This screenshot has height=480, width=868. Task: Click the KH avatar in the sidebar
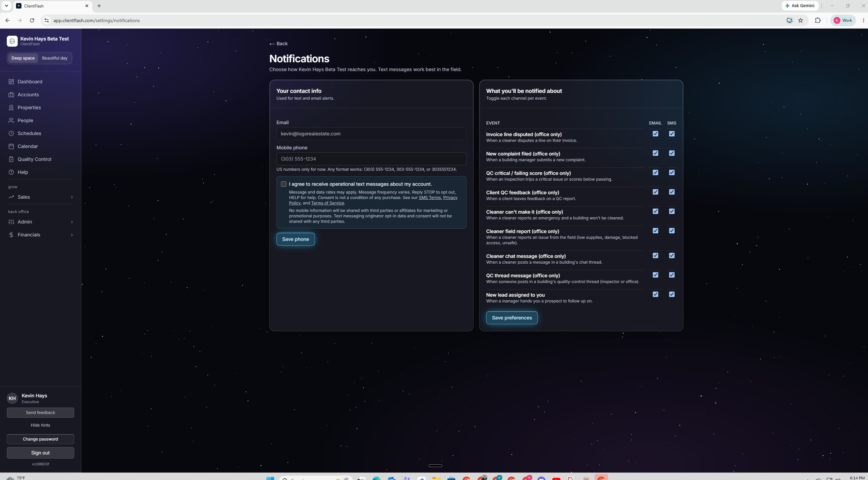point(12,398)
